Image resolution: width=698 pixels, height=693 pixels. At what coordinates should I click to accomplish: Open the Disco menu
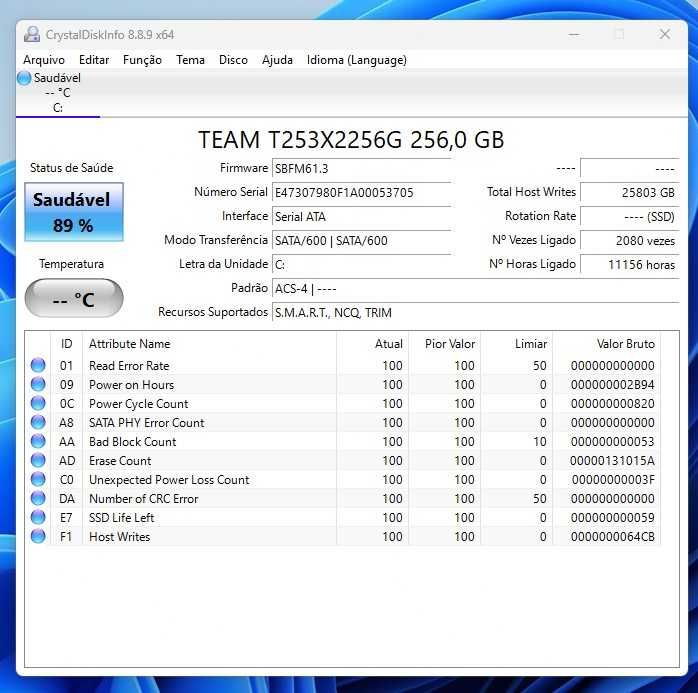point(233,60)
